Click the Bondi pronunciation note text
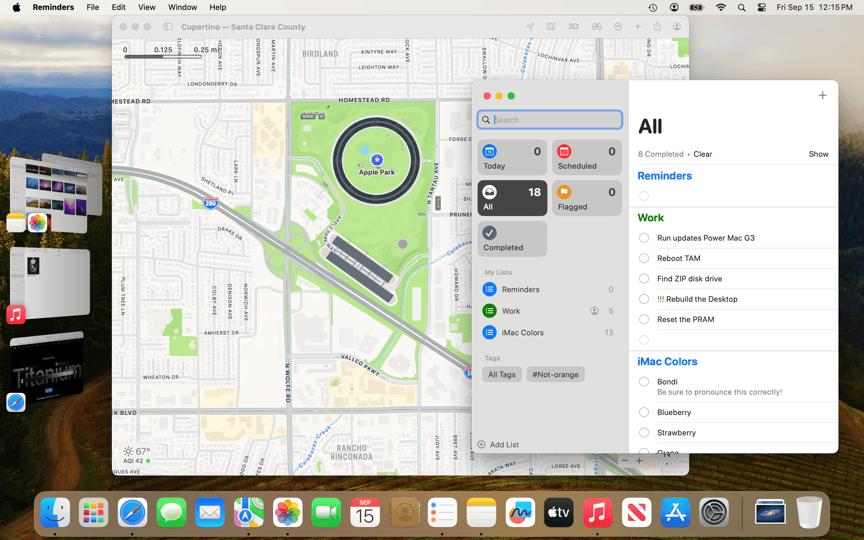Viewport: 864px width, 540px height. (x=720, y=392)
